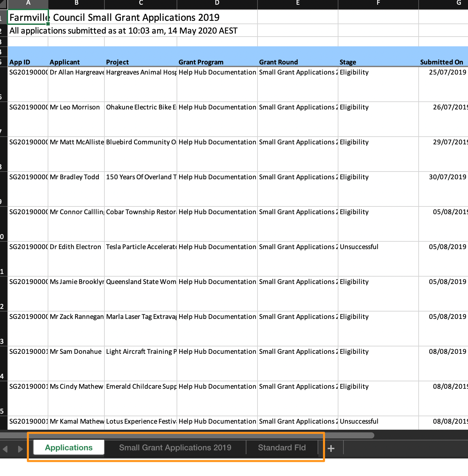This screenshot has height=476, width=468.
Task: Click the Grant Program header cell
Action: pos(217,62)
